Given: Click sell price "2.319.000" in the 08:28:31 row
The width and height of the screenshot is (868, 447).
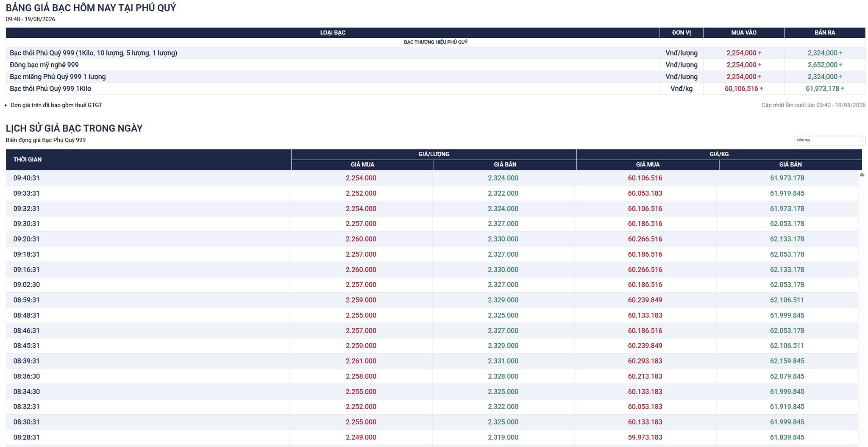Looking at the screenshot, I should pos(503,437).
